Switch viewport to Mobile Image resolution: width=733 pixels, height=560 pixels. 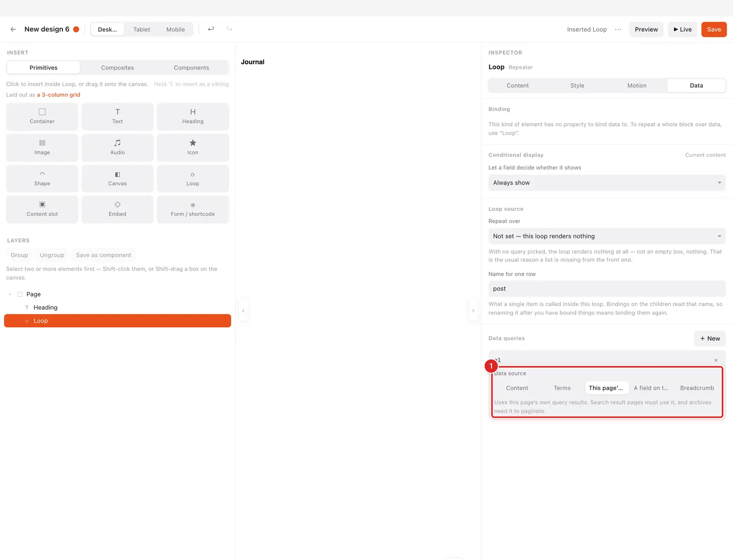point(175,29)
